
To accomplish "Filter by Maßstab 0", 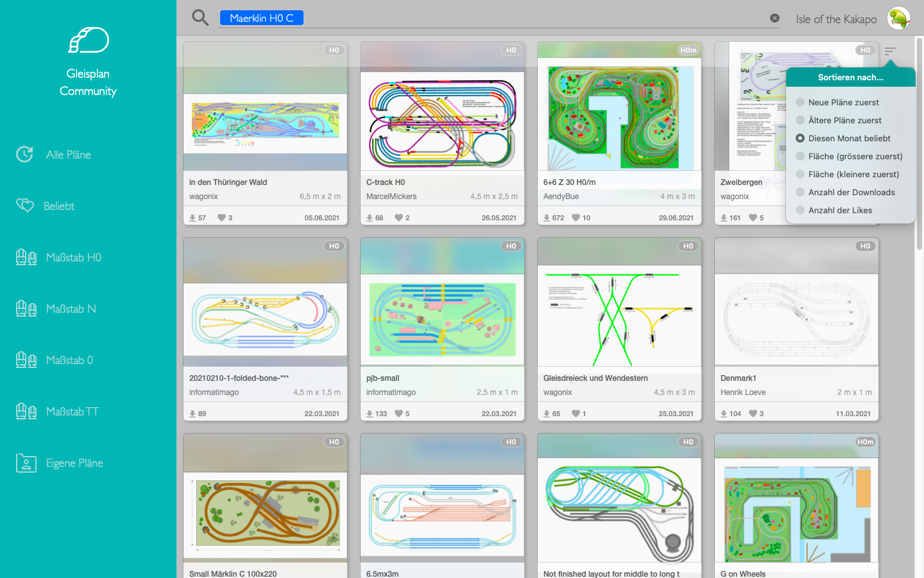I will click(x=70, y=360).
